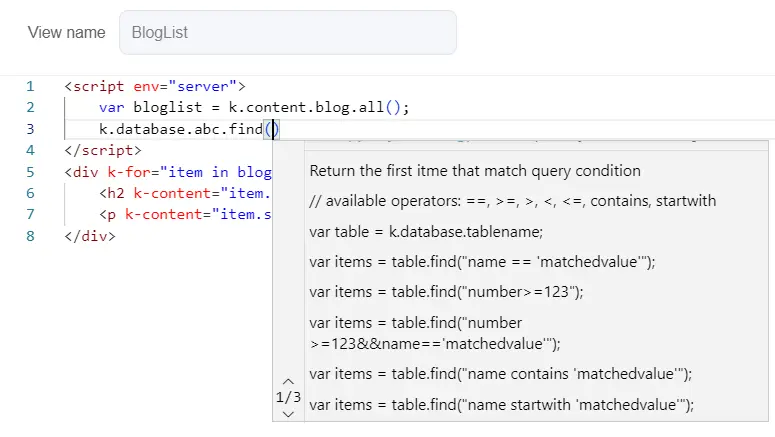Place cursor inside find() parentheses
Screen dimensions: 775x437
[272, 129]
